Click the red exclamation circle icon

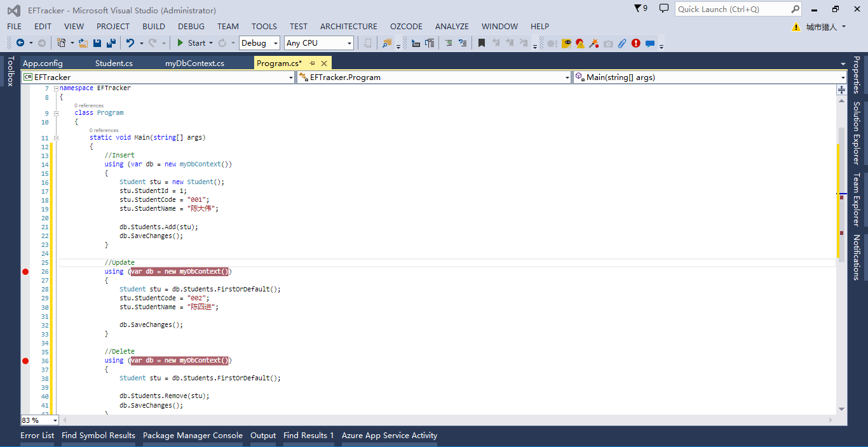[x=635, y=43]
